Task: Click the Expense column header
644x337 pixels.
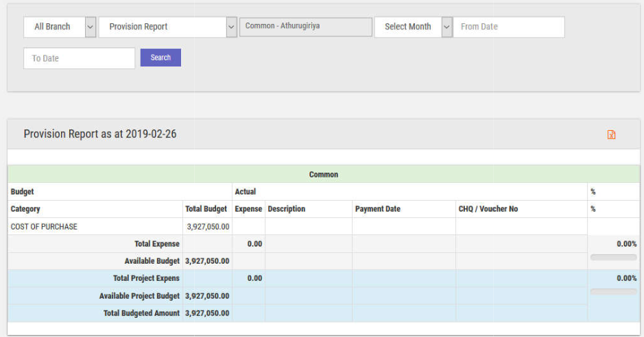Action: pyautogui.click(x=248, y=209)
